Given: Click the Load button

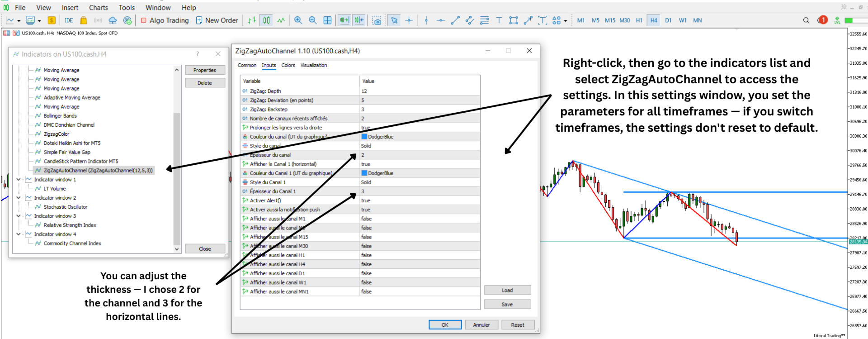Looking at the screenshot, I should point(507,290).
